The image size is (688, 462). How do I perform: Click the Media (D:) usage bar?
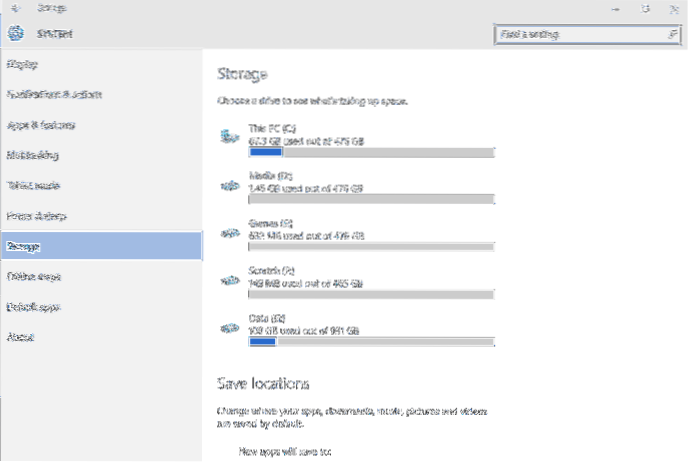tap(371, 200)
